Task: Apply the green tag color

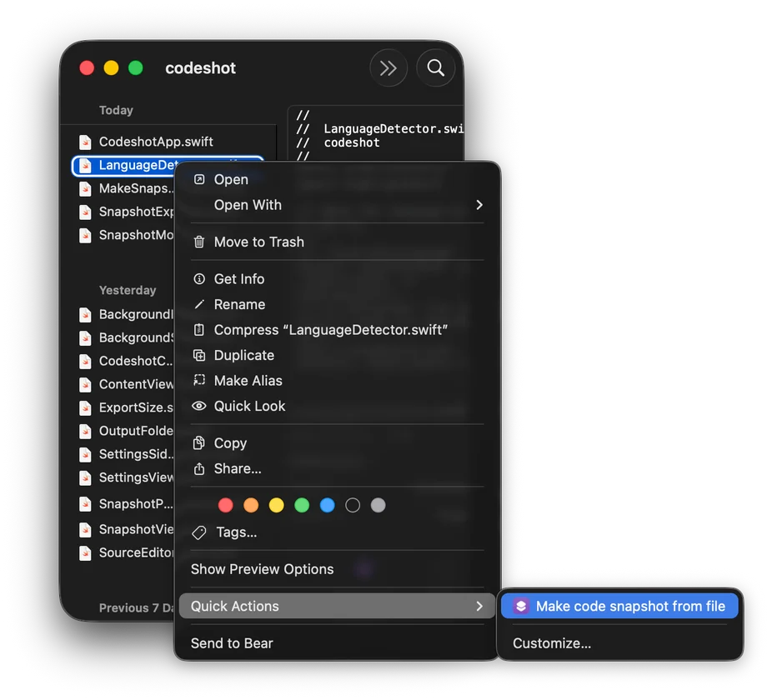Action: (302, 505)
